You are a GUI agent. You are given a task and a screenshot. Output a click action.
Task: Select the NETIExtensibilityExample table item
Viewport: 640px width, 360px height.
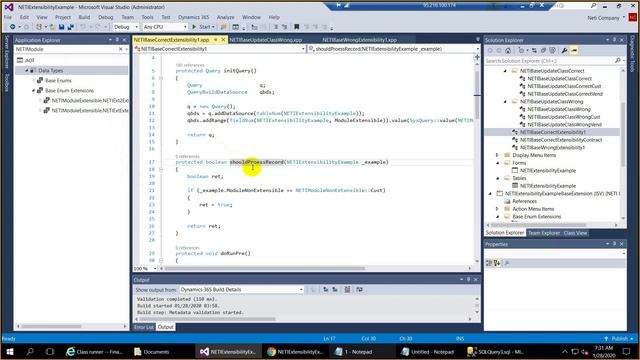548,186
